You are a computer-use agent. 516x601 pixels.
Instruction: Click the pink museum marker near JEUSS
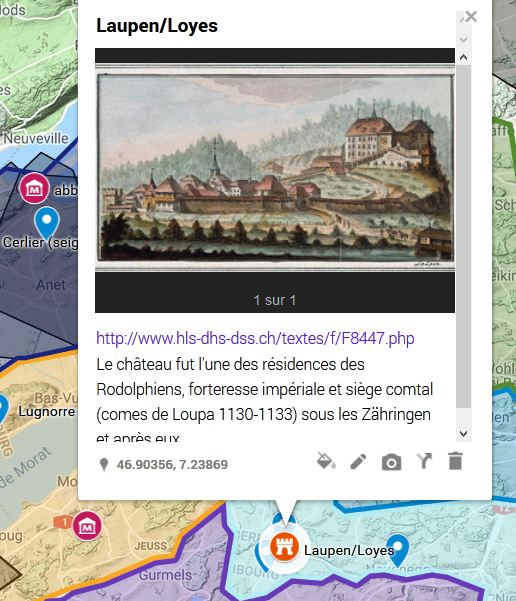(x=87, y=526)
